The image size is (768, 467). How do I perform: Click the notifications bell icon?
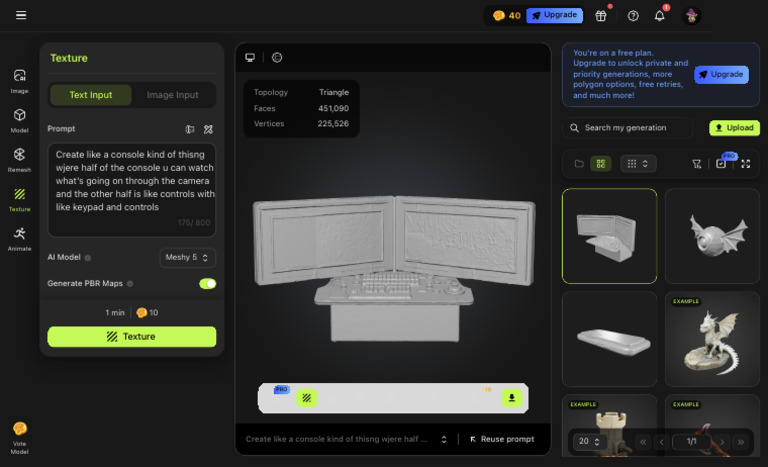(x=660, y=16)
